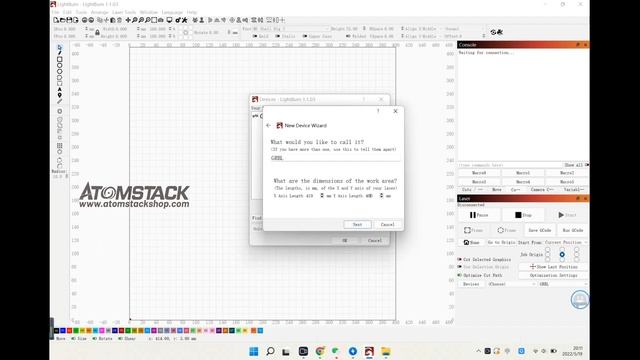Toggle the Show all switch in Console
640x360 pixels.
coord(587,165)
